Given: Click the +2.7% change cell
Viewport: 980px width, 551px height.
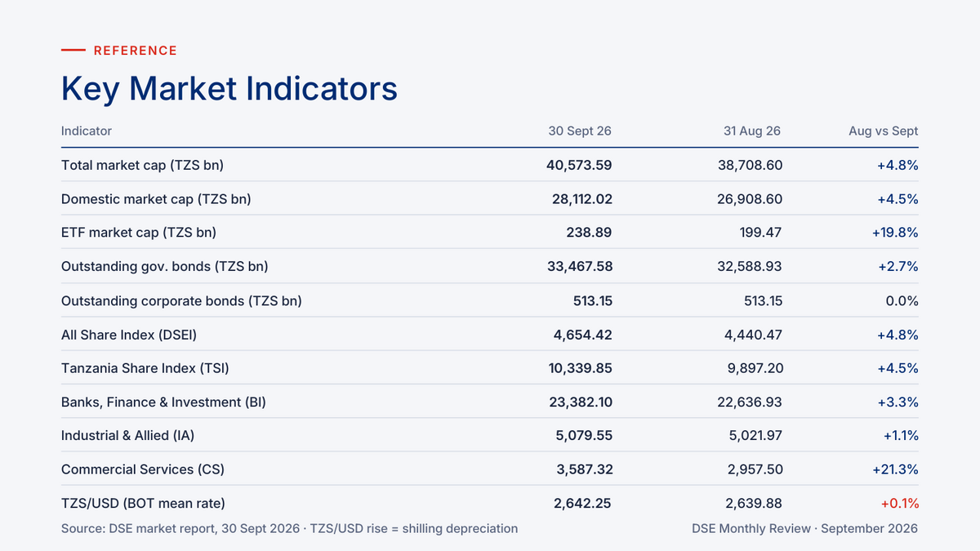Looking at the screenshot, I should tap(898, 266).
